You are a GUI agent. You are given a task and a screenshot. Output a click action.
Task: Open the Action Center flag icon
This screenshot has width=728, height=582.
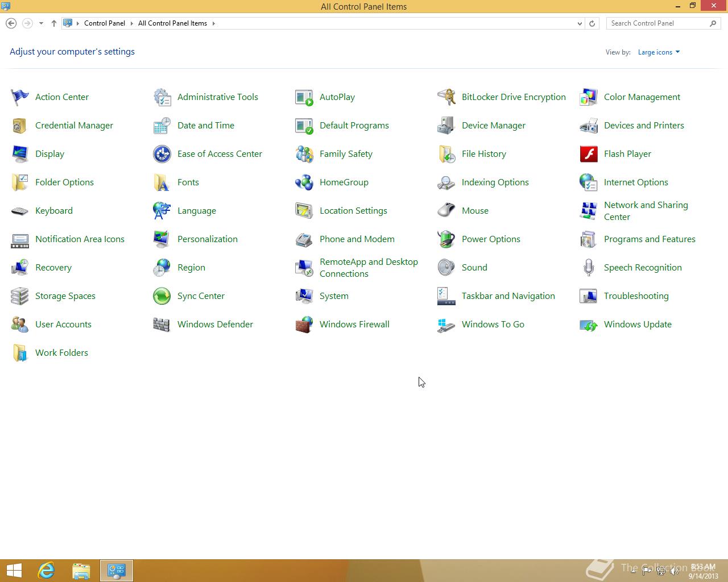(20, 97)
